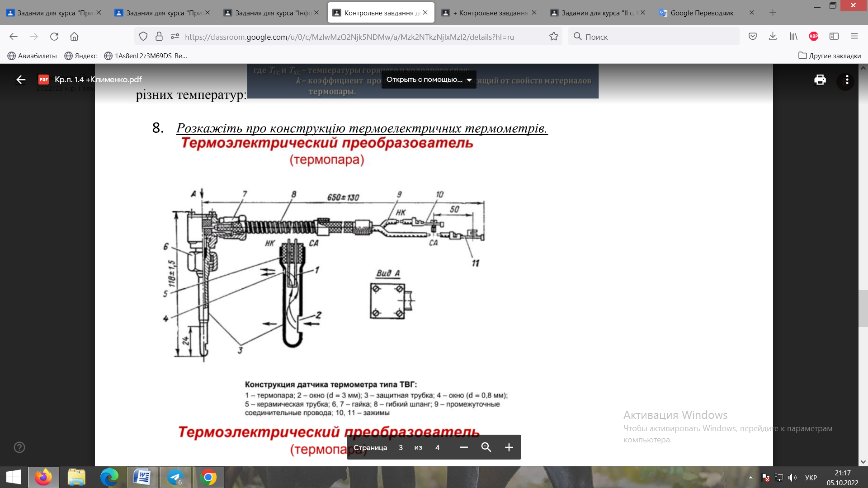Print the PDF with the printer icon
Image resolution: width=868 pixels, height=488 pixels.
click(x=820, y=80)
